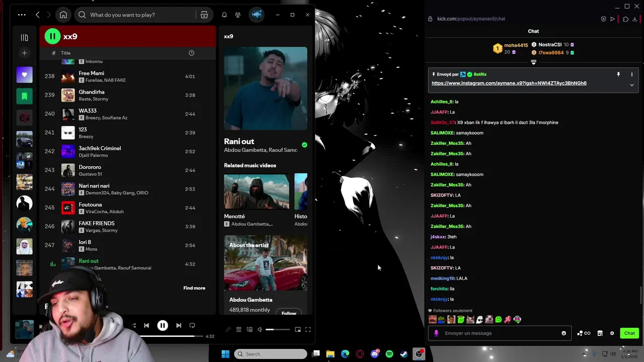644x362 pixels.
Task: Open Discord from taskbar
Action: [x=375, y=354]
